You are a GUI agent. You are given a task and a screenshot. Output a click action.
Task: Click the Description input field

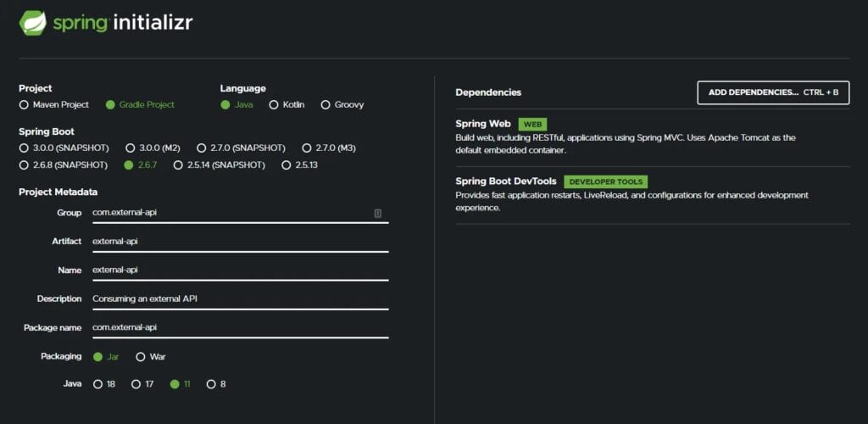click(240, 299)
